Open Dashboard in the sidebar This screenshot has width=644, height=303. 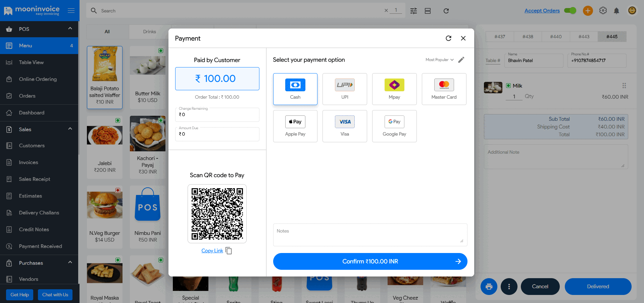[39, 113]
